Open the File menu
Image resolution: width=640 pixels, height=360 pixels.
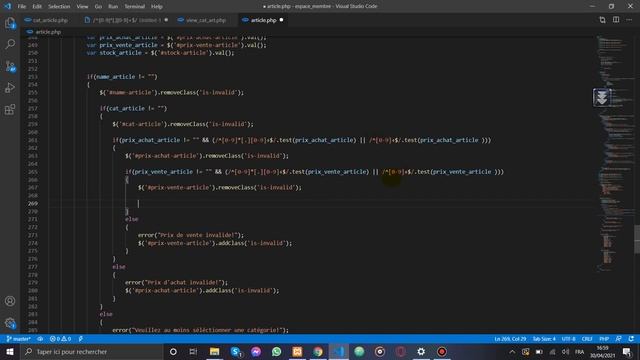(22, 7)
